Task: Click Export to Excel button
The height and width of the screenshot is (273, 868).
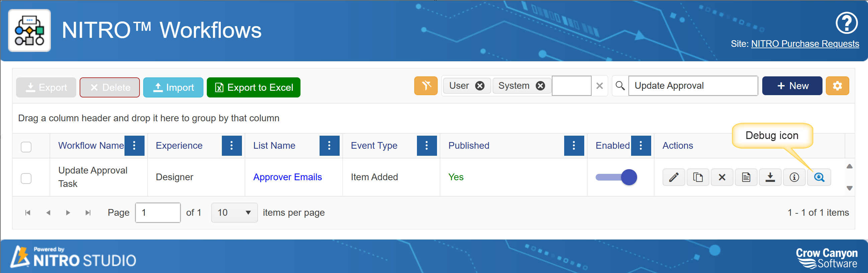Action: (x=254, y=87)
